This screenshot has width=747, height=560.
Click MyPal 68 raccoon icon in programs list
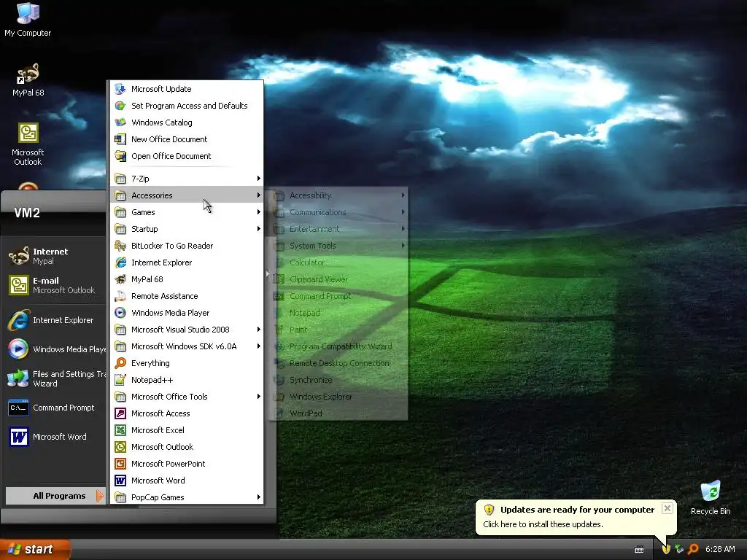click(120, 279)
